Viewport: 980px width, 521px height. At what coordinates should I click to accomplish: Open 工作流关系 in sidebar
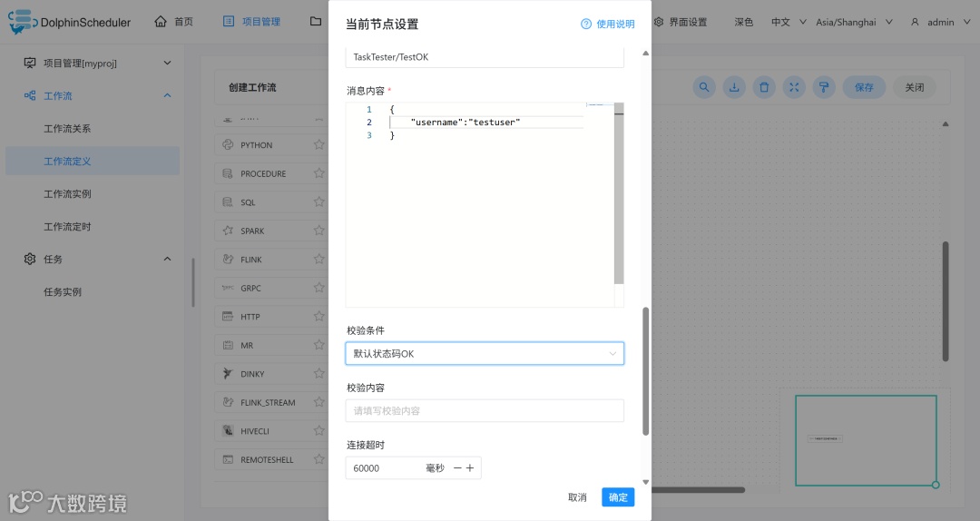click(x=67, y=128)
